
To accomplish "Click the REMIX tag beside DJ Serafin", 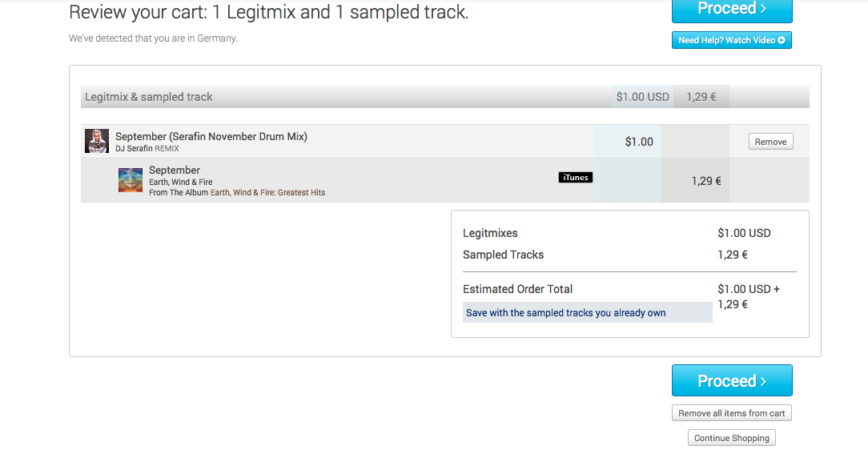I will (167, 149).
